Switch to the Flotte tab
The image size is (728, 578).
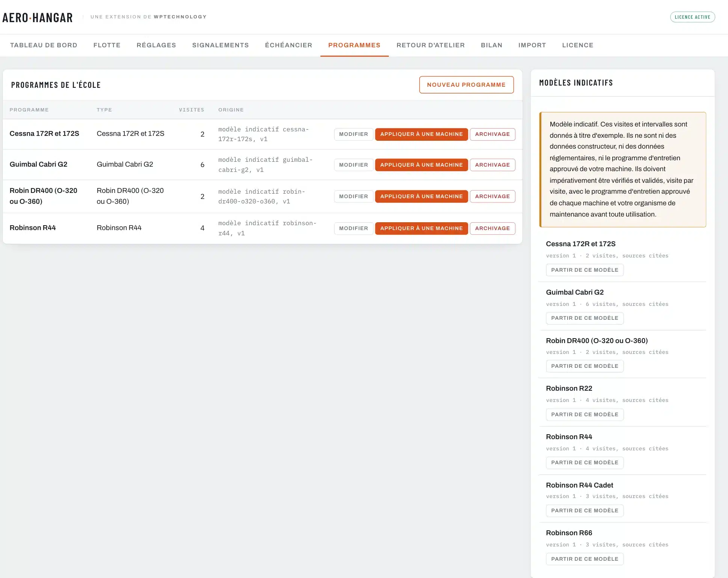click(107, 45)
